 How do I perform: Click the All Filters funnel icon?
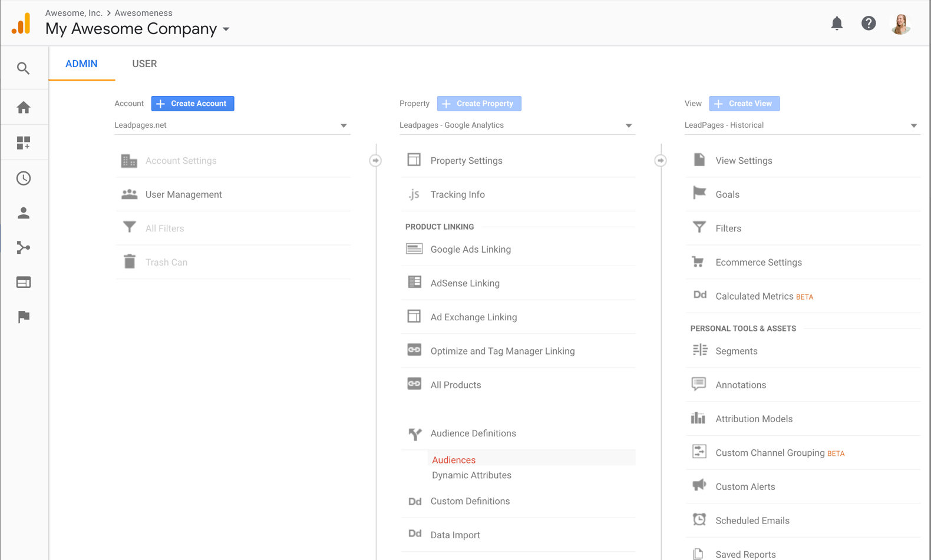click(x=129, y=227)
